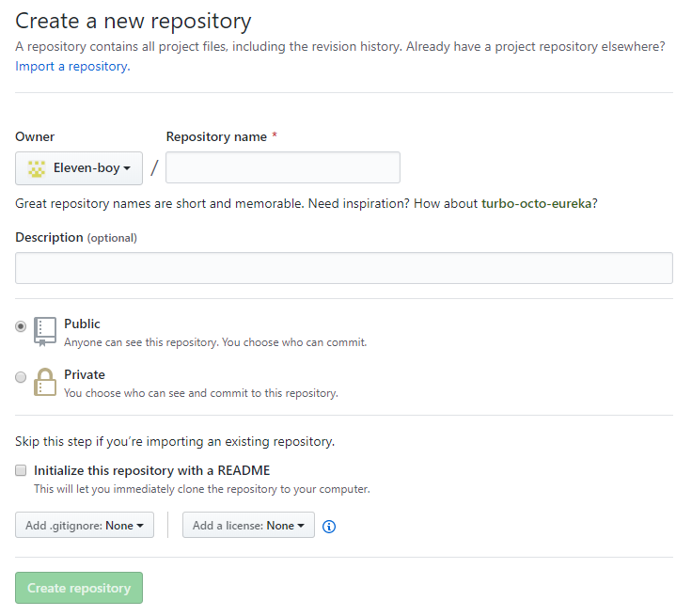
Task: Open the Add a license dropdown
Action: (248, 526)
